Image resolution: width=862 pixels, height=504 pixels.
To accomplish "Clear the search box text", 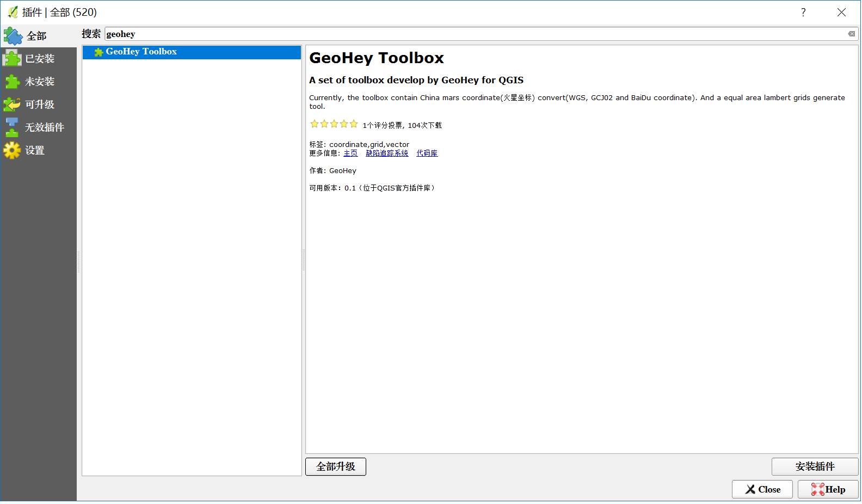I will [x=852, y=34].
